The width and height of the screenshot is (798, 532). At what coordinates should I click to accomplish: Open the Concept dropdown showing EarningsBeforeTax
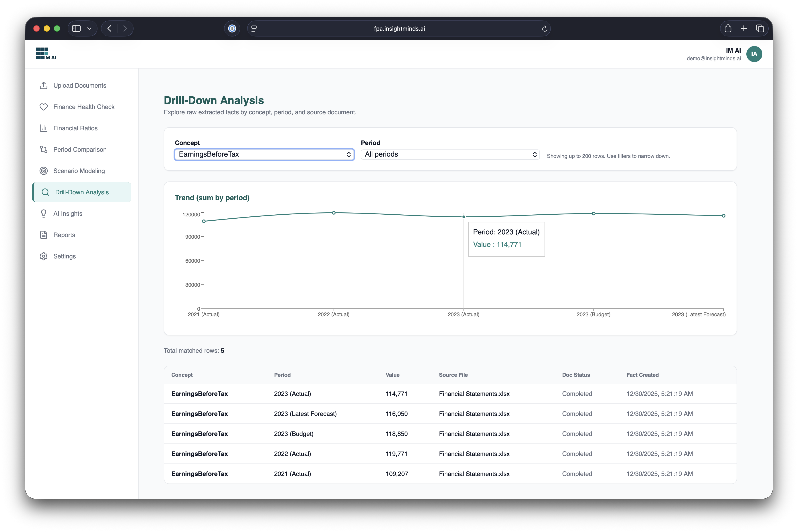point(264,154)
